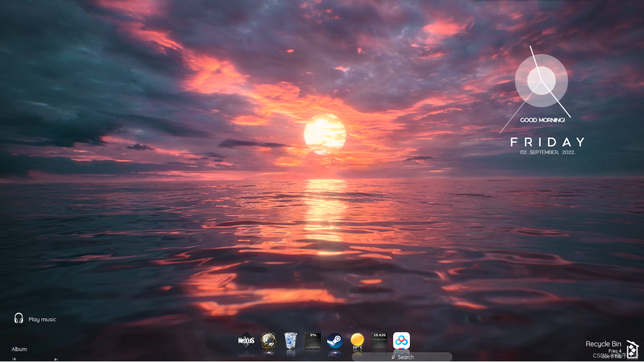
Task: Click the GOOD MORNING! greeting text
Action: 543,120
